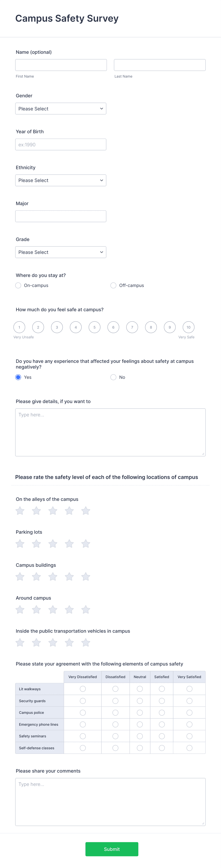This screenshot has height=868, width=221.
Task: Give Campus buildings a four-star rating
Action: coord(69,577)
